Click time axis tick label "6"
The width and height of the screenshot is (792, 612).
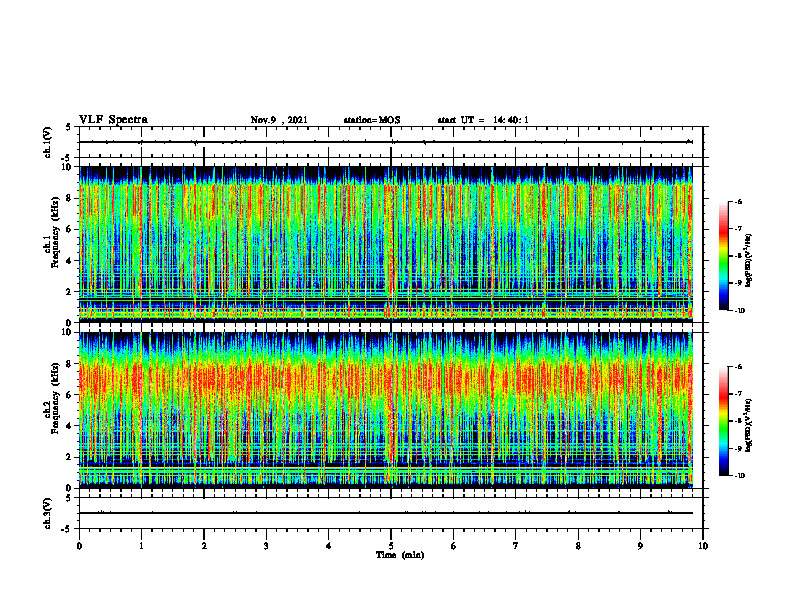(x=454, y=546)
